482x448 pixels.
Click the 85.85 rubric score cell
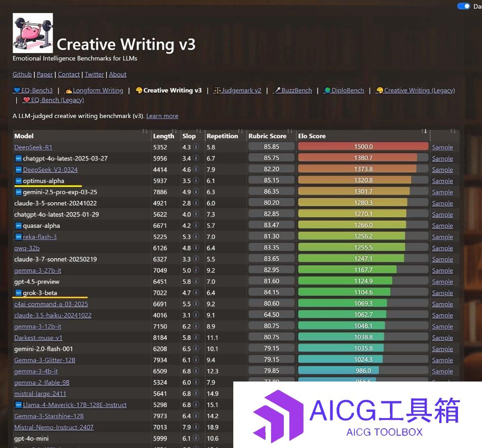271,146
